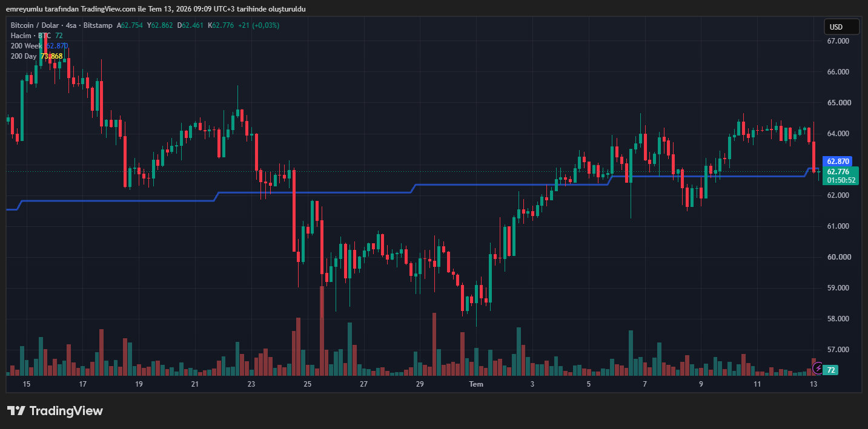Click the 66.000 price axis label
The image size is (868, 429).
click(x=838, y=72)
